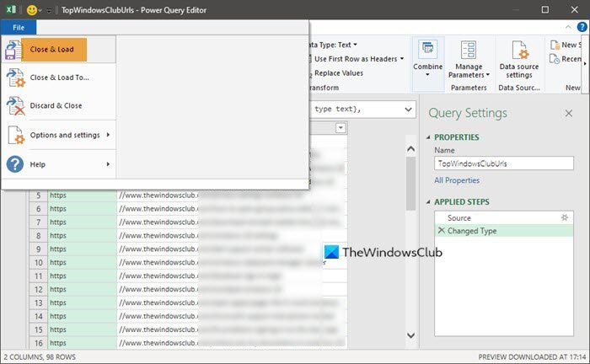
Task: Open the column filter dropdown arrow
Action: (341, 128)
